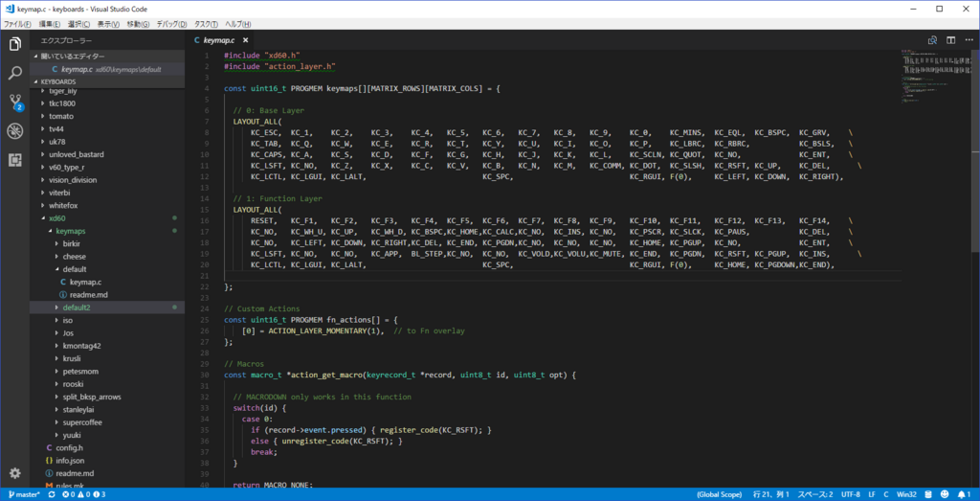980x501 pixels.
Task: Change indentation via スペース: 2
Action: 815,494
